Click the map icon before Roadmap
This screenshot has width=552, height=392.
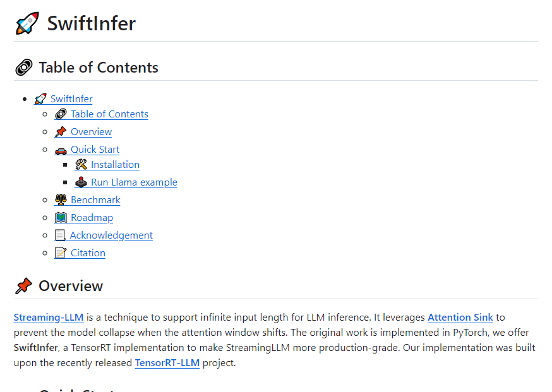[x=61, y=218]
